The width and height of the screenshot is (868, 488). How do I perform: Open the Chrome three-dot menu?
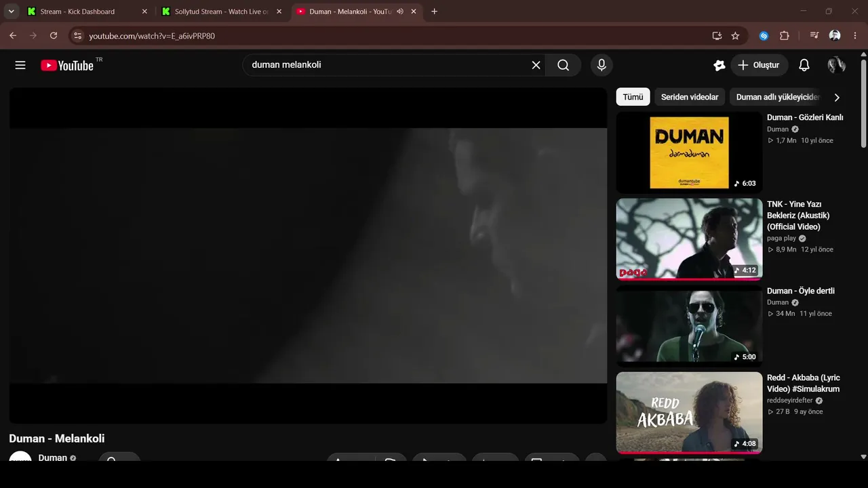pos(855,36)
